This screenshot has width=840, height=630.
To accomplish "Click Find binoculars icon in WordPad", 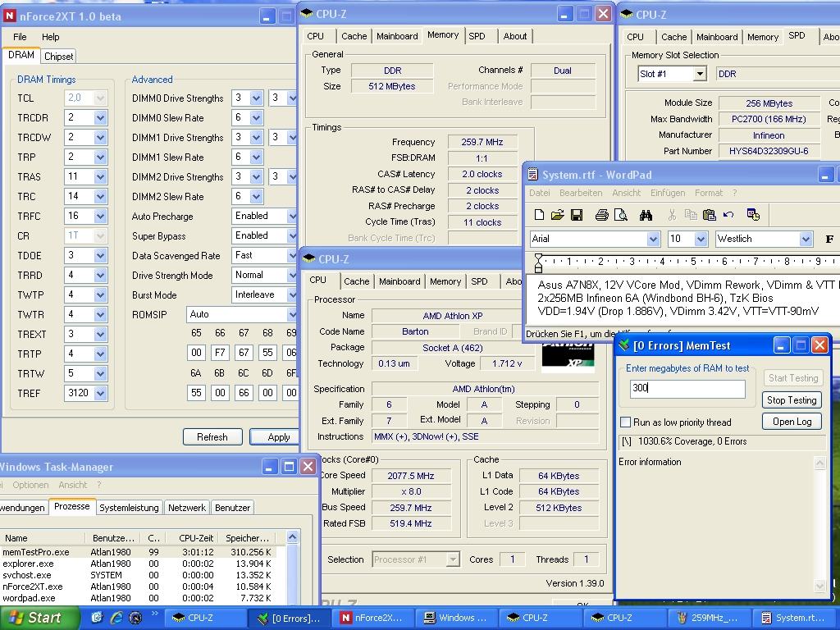I will click(x=646, y=215).
